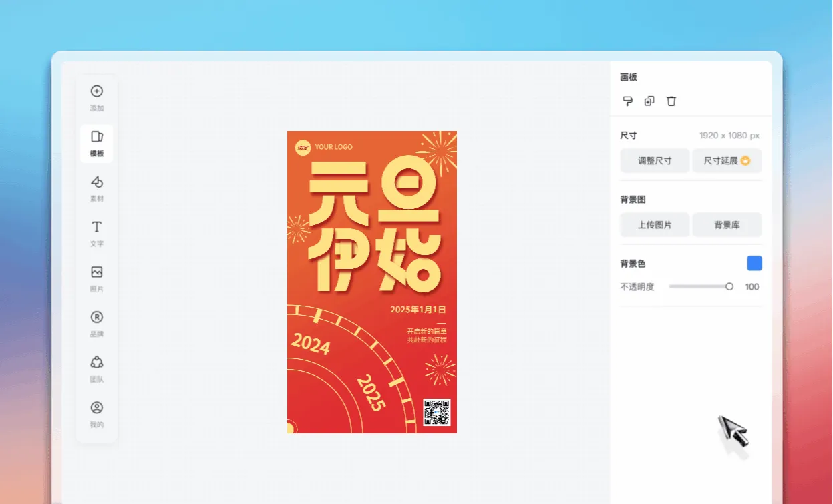Select the 模板 templates sidebar item
Screen dimensions: 833x504
click(97, 144)
